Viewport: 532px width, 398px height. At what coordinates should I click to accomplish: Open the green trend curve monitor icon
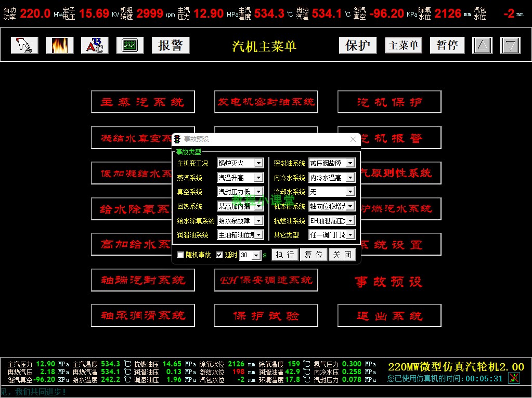(129, 46)
